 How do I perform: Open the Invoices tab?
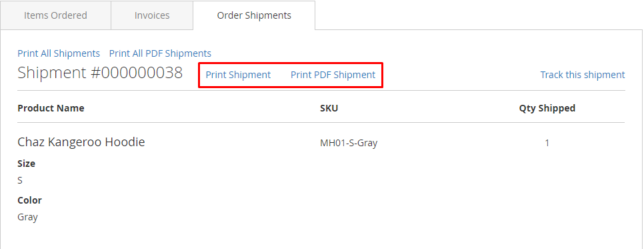coord(152,15)
